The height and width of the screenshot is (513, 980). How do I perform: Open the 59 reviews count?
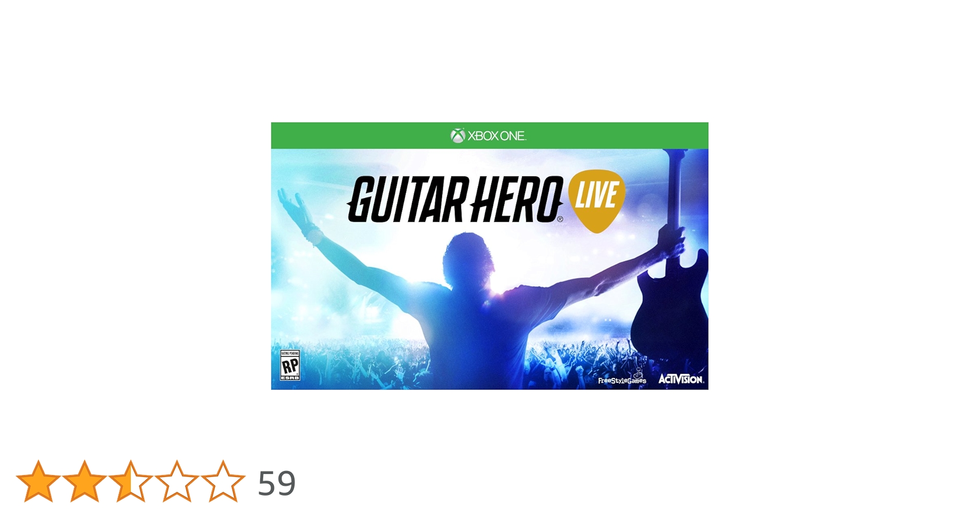click(277, 483)
